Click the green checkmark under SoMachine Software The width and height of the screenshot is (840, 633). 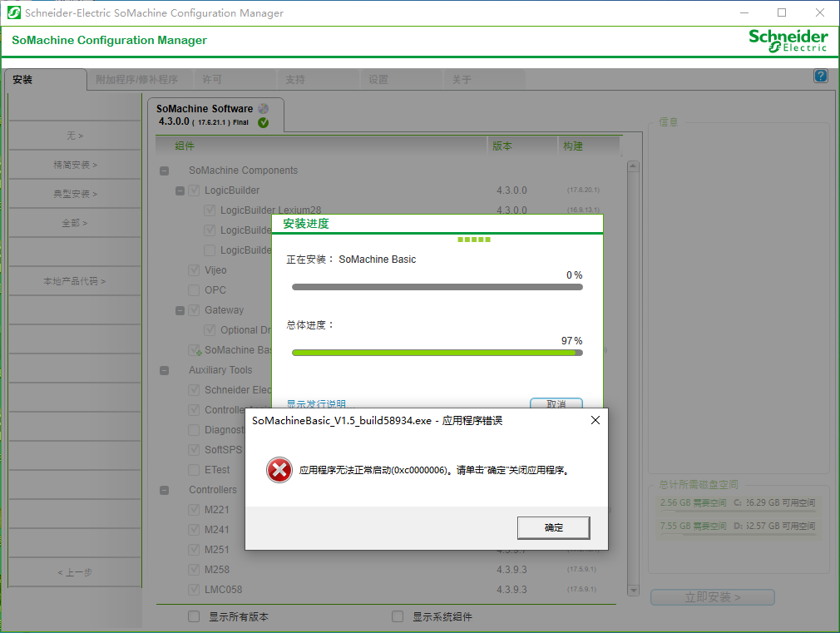point(263,122)
